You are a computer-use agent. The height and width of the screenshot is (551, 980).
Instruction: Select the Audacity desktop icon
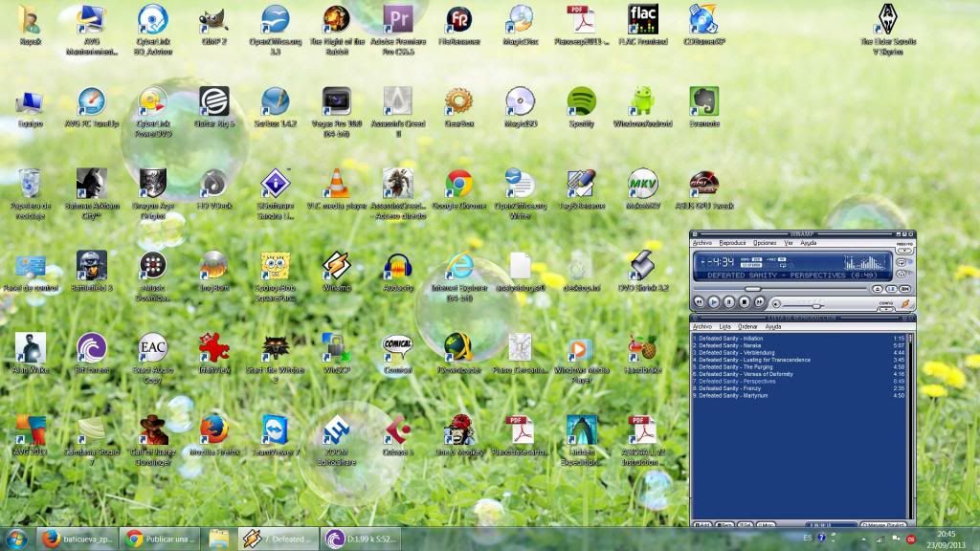397,272
